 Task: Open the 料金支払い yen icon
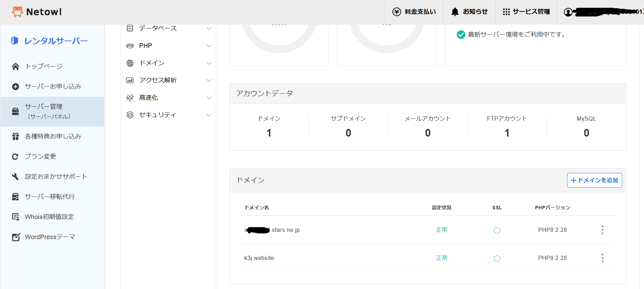point(397,12)
